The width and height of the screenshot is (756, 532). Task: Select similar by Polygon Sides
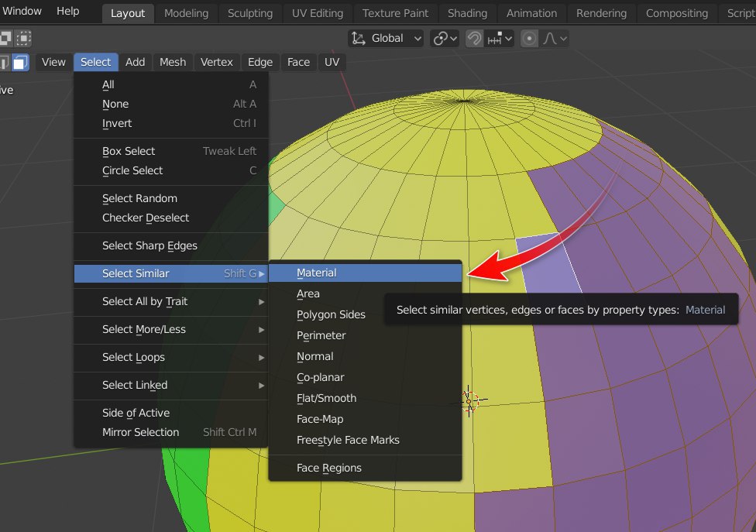[x=365, y=314]
